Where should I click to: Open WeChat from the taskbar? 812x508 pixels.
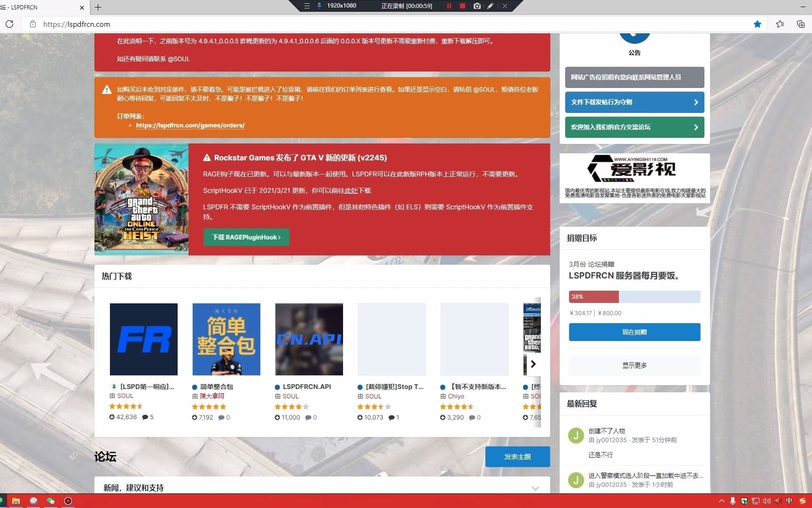pyautogui.click(x=50, y=501)
